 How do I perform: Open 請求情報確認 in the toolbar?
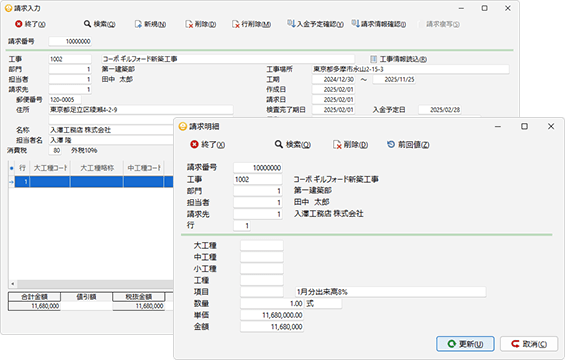point(379,24)
